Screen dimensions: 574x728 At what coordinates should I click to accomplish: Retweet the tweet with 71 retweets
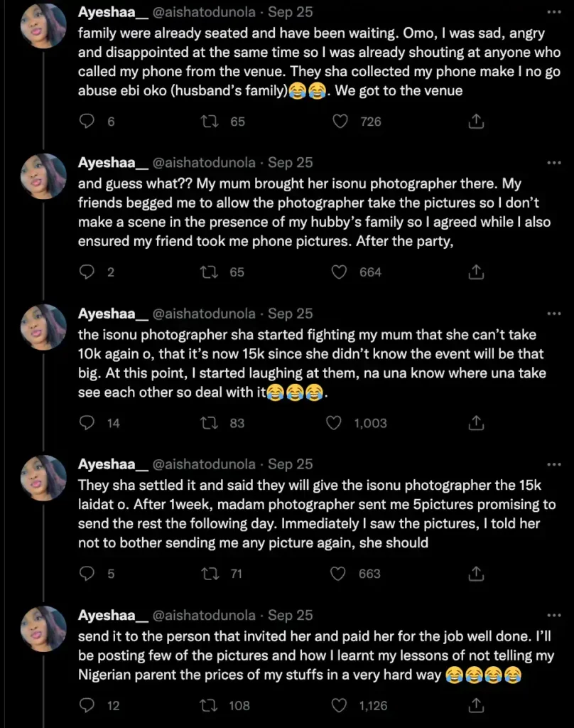pos(210,574)
